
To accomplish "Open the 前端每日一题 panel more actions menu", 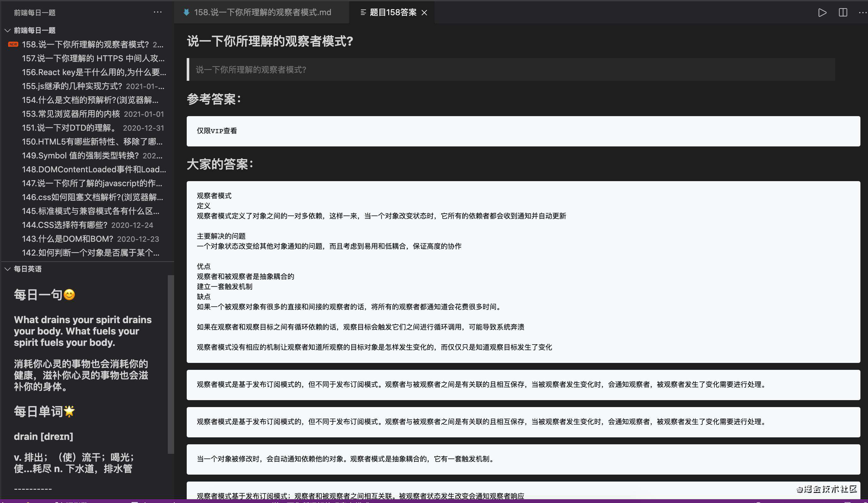I will 157,12.
